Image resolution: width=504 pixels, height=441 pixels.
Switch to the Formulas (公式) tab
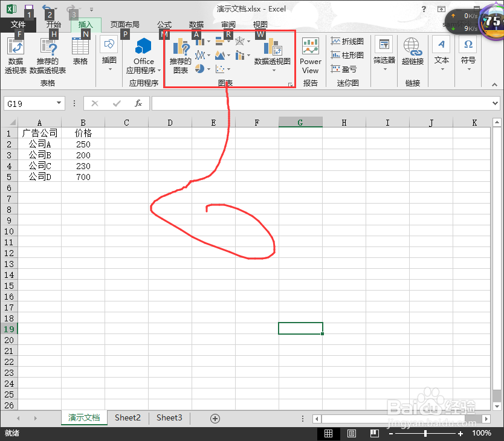click(x=164, y=24)
